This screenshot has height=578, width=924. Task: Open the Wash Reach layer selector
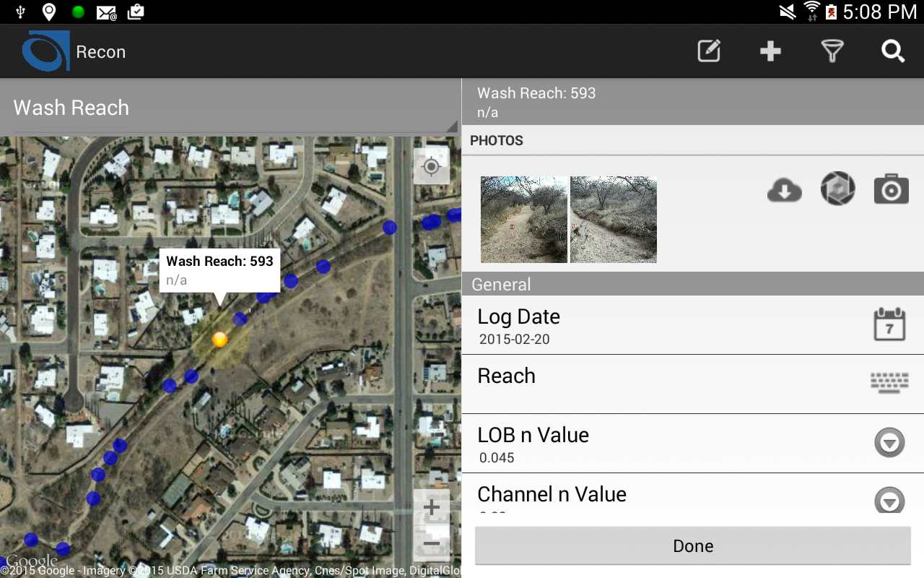coord(230,108)
